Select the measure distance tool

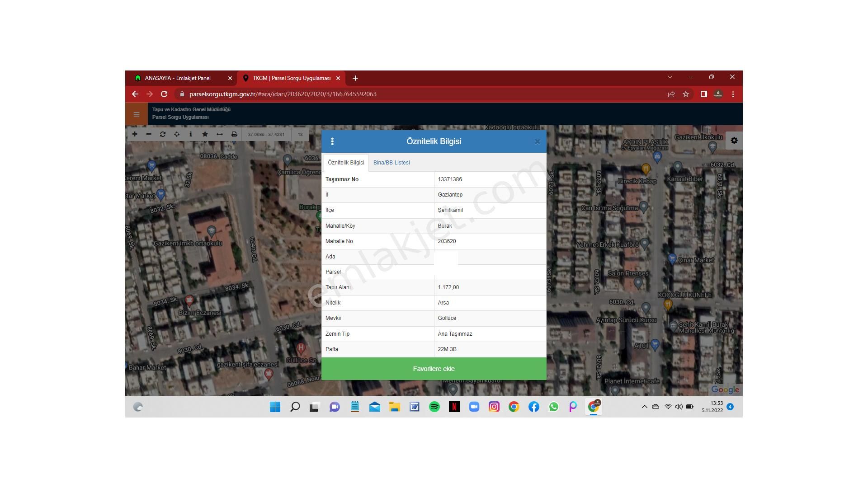[220, 134]
